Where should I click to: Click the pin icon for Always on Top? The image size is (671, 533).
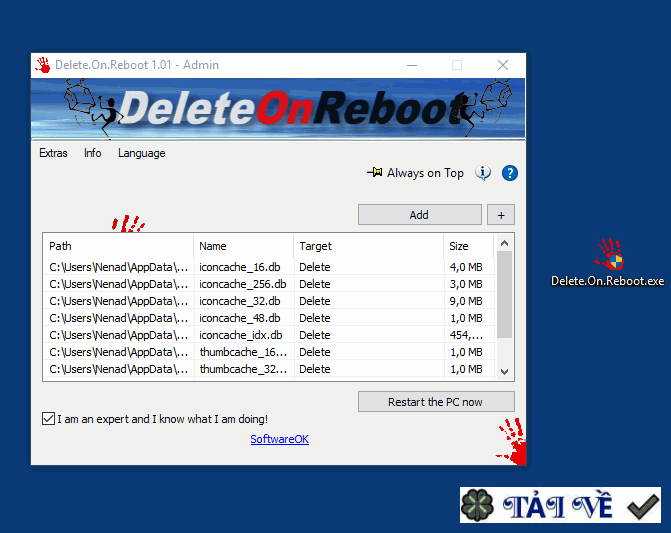[374, 172]
